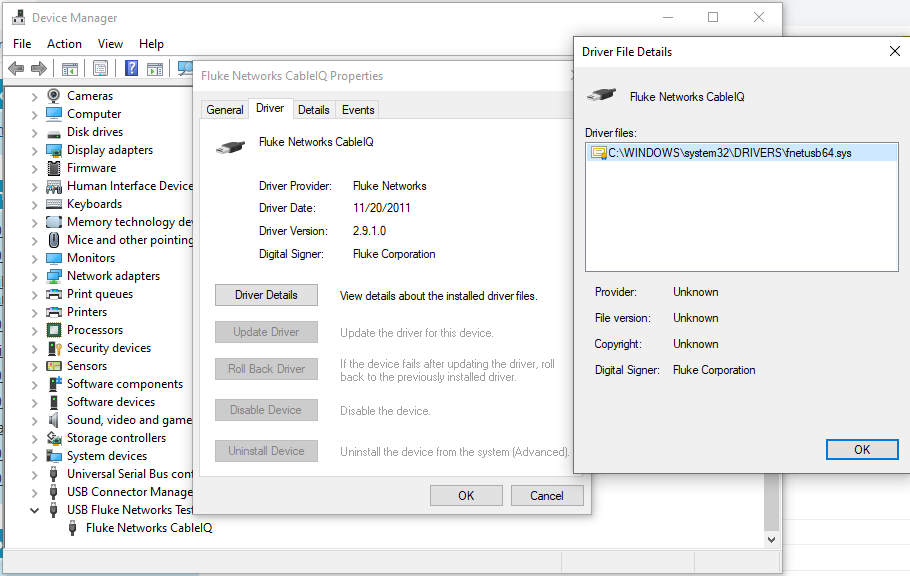Screen dimensions: 910x576
Task: Click the Update Driver button
Action: point(266,332)
